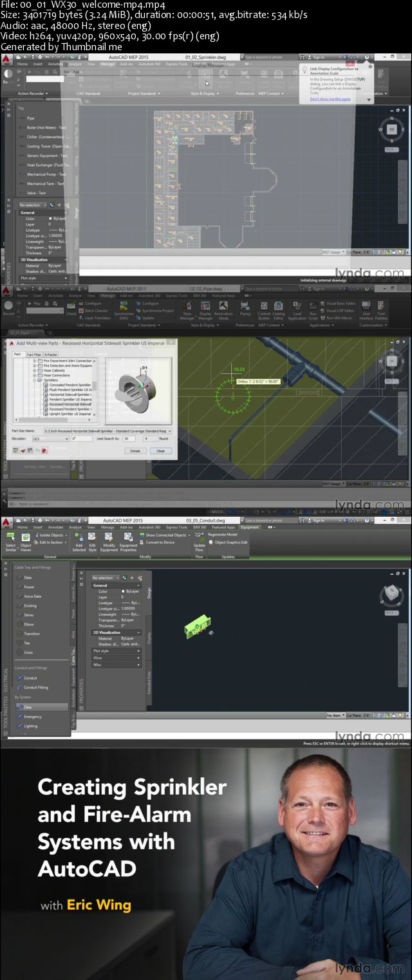Click Run Script in Pipe.dwg ribbon
The image size is (412, 980).
(x=313, y=311)
